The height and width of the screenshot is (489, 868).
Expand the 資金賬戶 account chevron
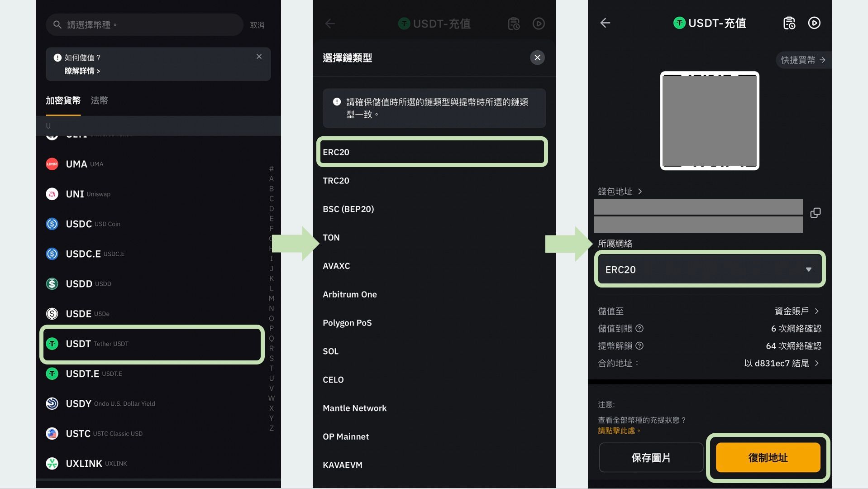[x=817, y=311]
